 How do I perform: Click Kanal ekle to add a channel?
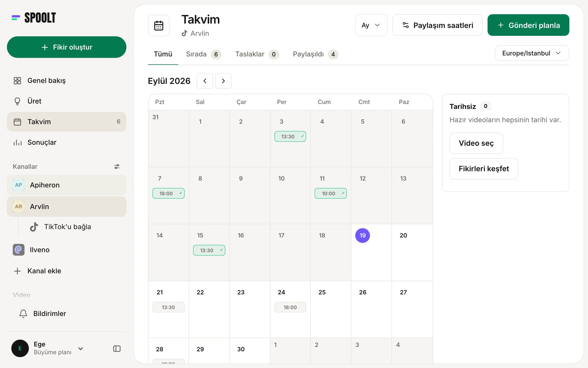pyautogui.click(x=67, y=271)
